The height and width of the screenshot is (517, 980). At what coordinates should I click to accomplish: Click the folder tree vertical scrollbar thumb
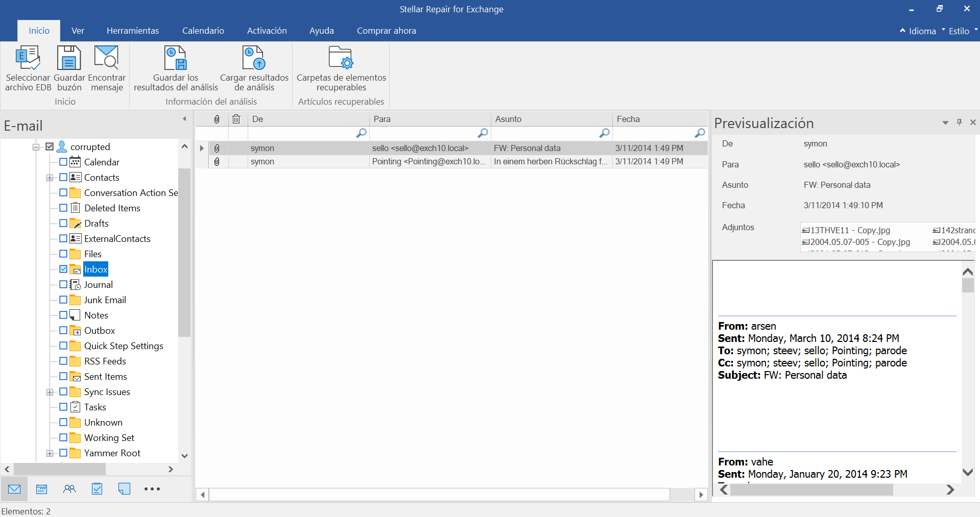point(184,253)
